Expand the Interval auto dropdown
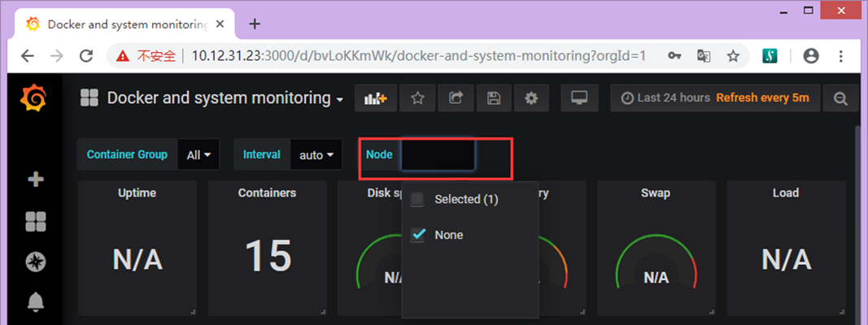Viewport: 868px width, 325px height. click(316, 154)
